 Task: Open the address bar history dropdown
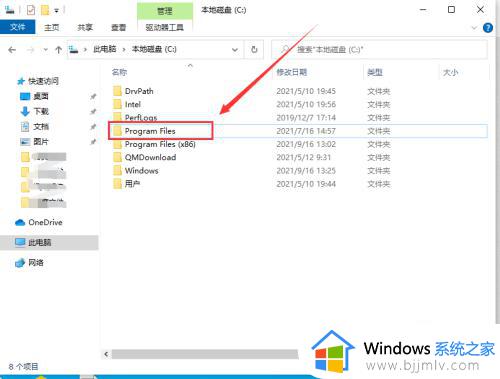[x=235, y=50]
